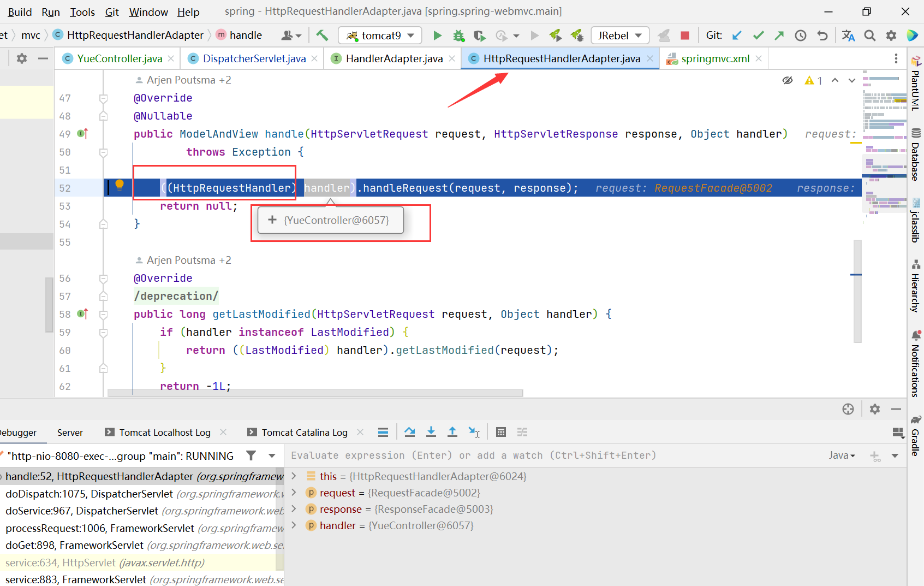Image resolution: width=924 pixels, height=586 pixels.
Task: Open Evaluate Expression calculator icon
Action: 501,432
